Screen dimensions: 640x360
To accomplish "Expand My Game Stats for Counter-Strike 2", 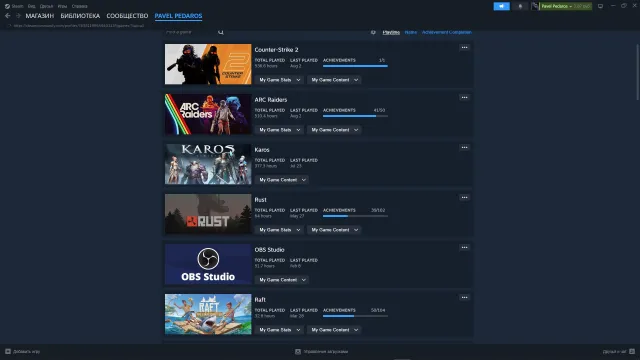I will pos(280,80).
